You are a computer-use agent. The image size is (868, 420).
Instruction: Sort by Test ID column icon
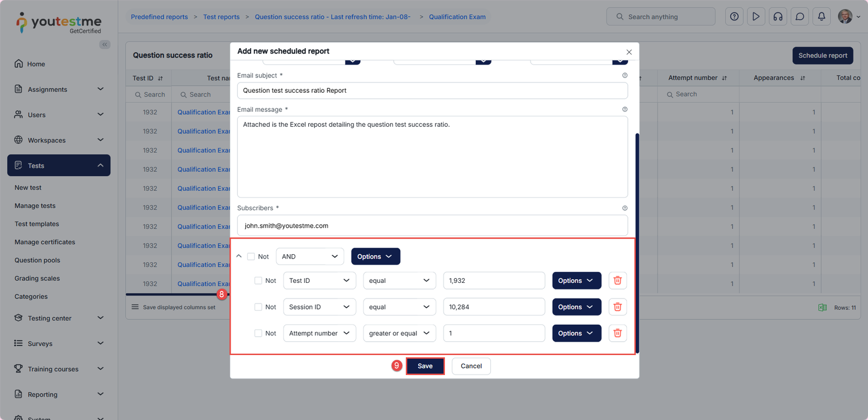(161, 78)
